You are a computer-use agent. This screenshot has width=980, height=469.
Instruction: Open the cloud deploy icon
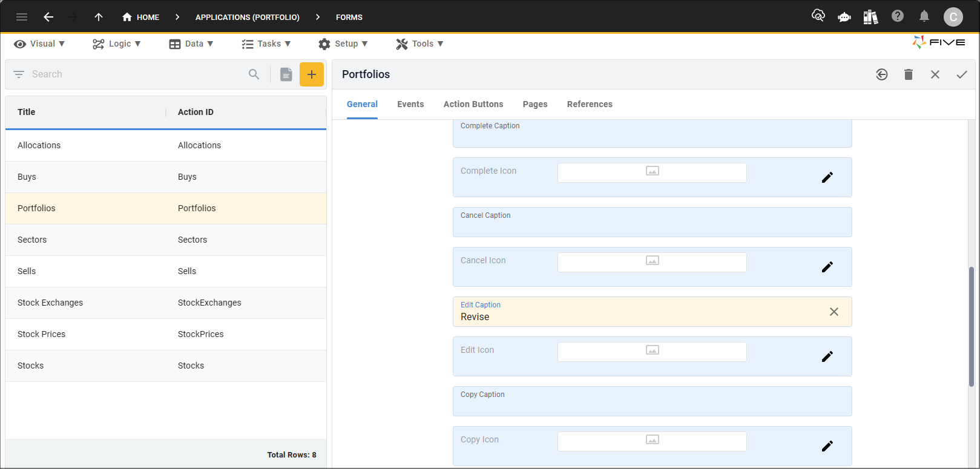pyautogui.click(x=818, y=16)
